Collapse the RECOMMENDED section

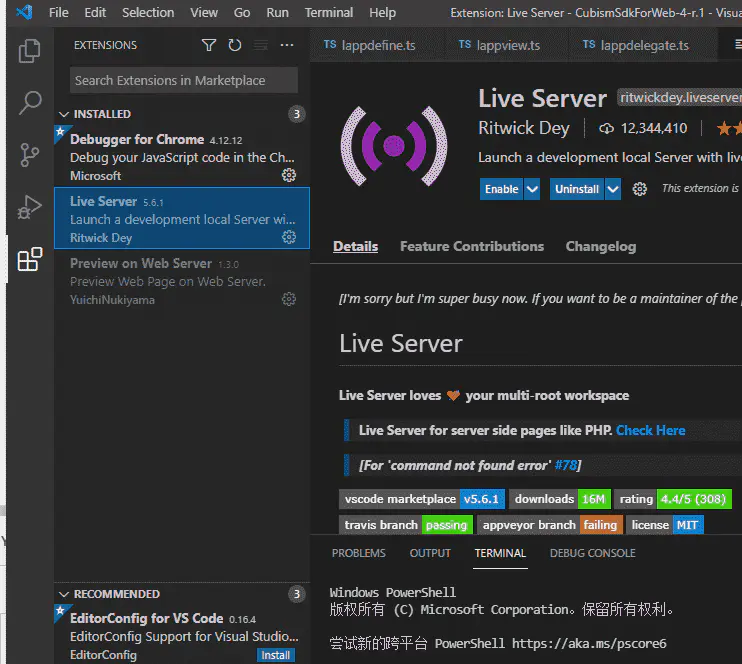[64, 594]
